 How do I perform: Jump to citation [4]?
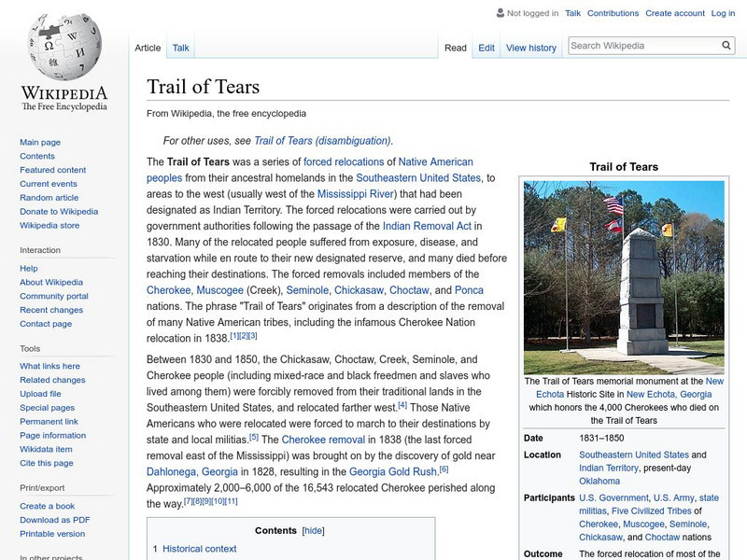402,405
